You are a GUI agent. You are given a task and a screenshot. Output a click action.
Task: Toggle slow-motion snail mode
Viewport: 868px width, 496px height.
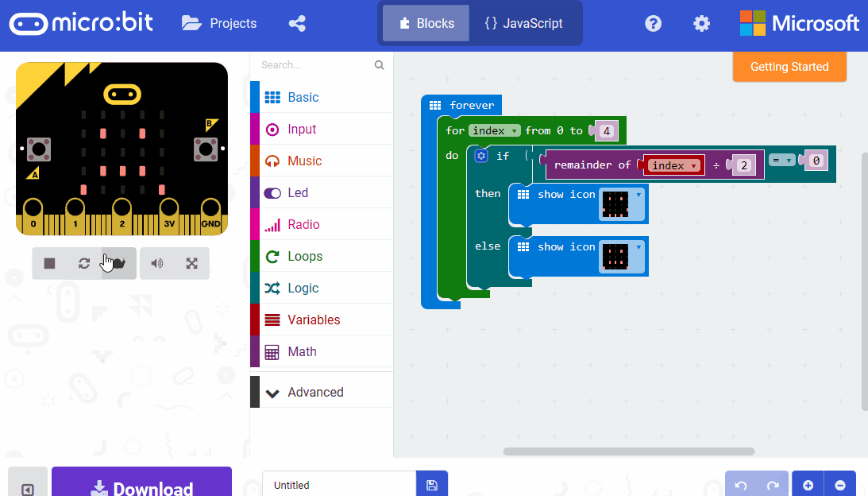(119, 263)
